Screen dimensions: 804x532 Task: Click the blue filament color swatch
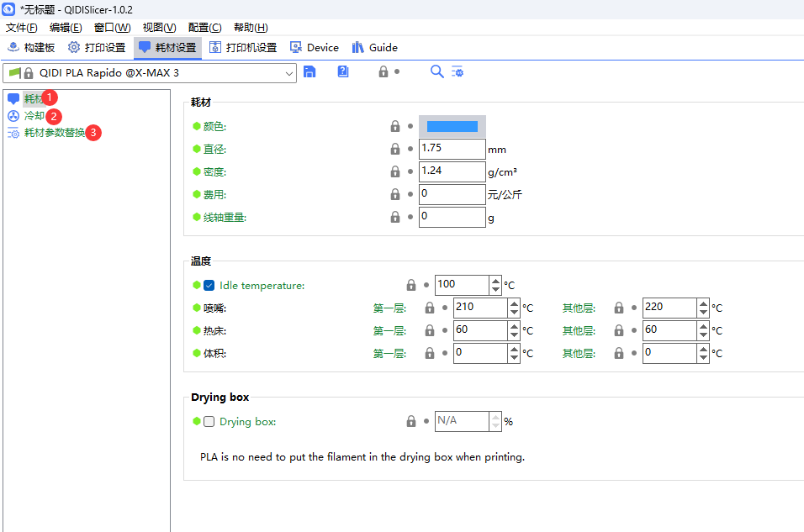[x=452, y=126]
